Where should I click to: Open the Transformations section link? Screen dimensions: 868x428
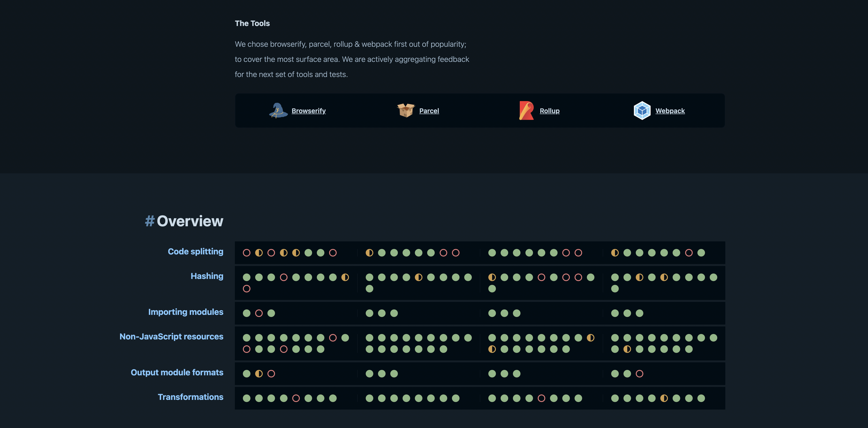tap(190, 397)
